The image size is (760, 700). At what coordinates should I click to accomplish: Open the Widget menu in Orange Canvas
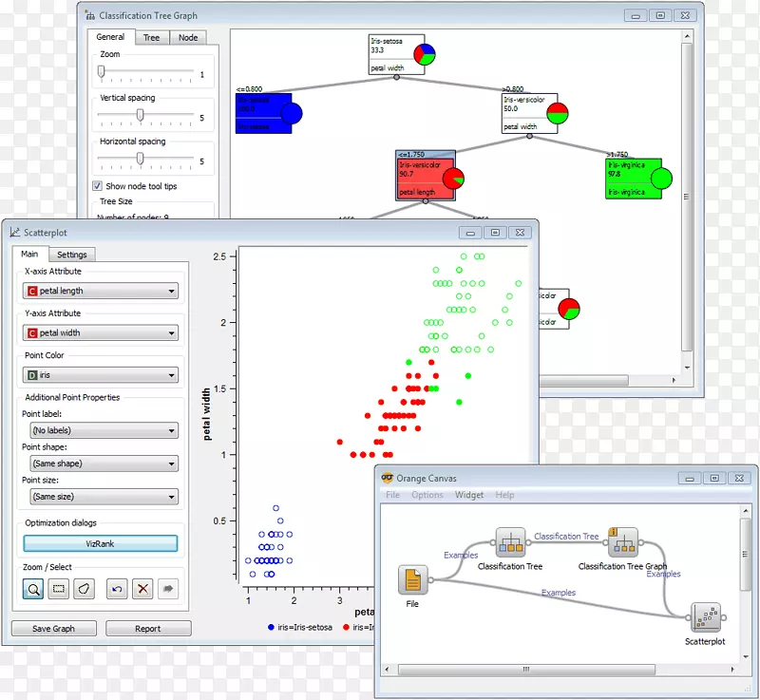coord(469,495)
